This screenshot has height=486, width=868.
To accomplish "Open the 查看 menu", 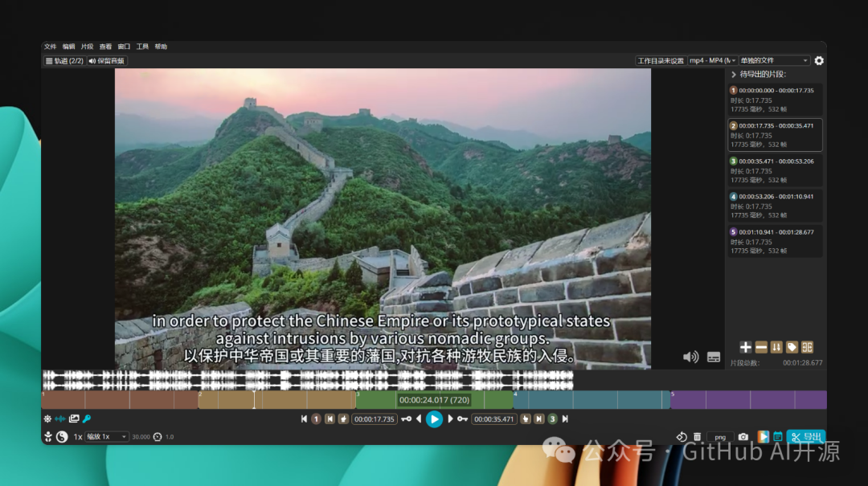I will [105, 47].
